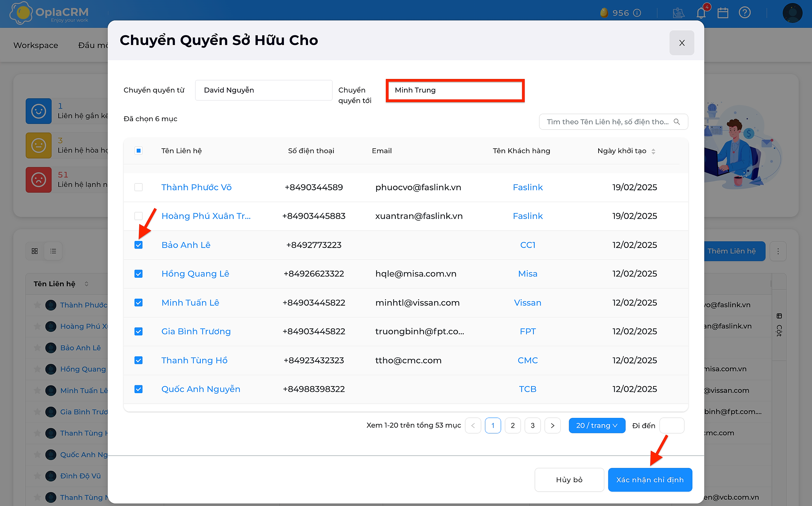812x506 pixels.
Task: Check the Hoàng Phú Xuân Tr... checkbox
Action: coord(138,216)
